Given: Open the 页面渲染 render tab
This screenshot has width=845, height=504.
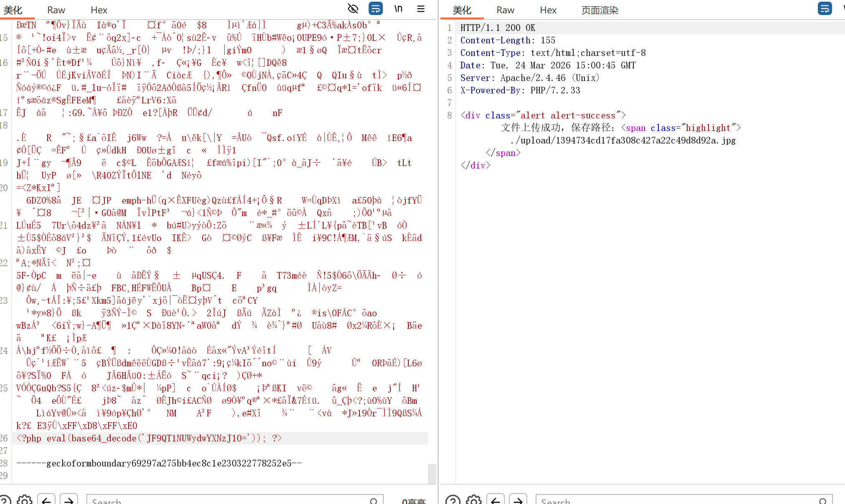Looking at the screenshot, I should click(600, 10).
